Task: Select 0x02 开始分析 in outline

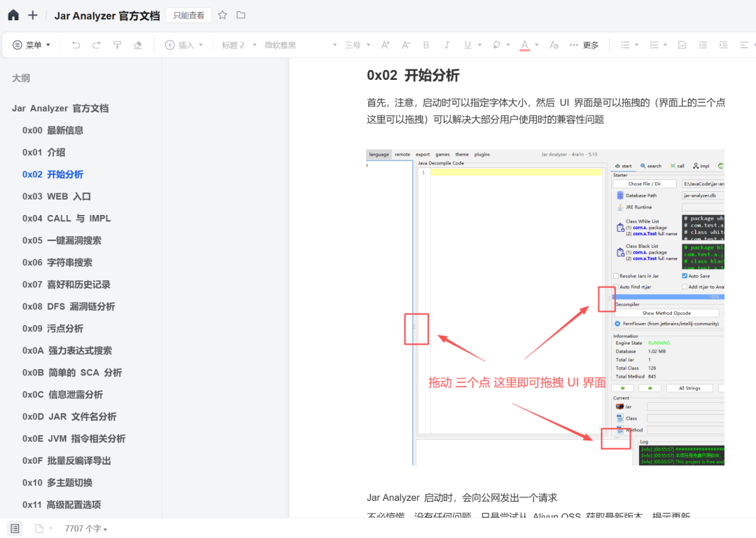Action: [x=52, y=174]
